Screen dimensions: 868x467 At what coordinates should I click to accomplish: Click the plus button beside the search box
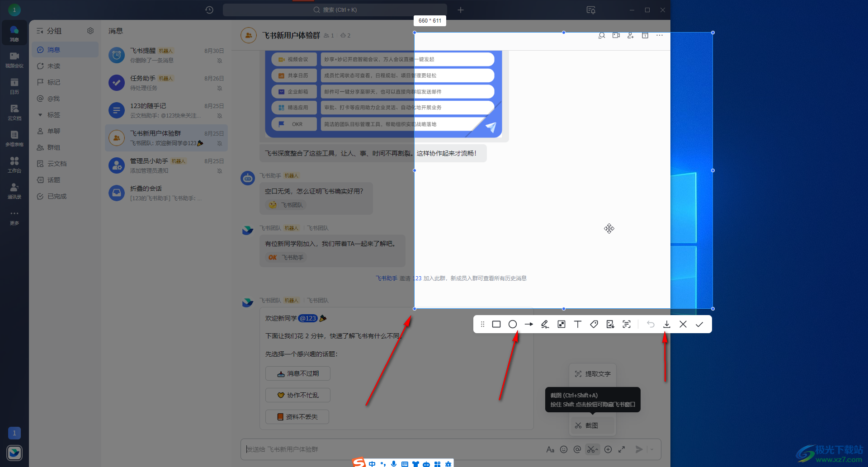461,10
